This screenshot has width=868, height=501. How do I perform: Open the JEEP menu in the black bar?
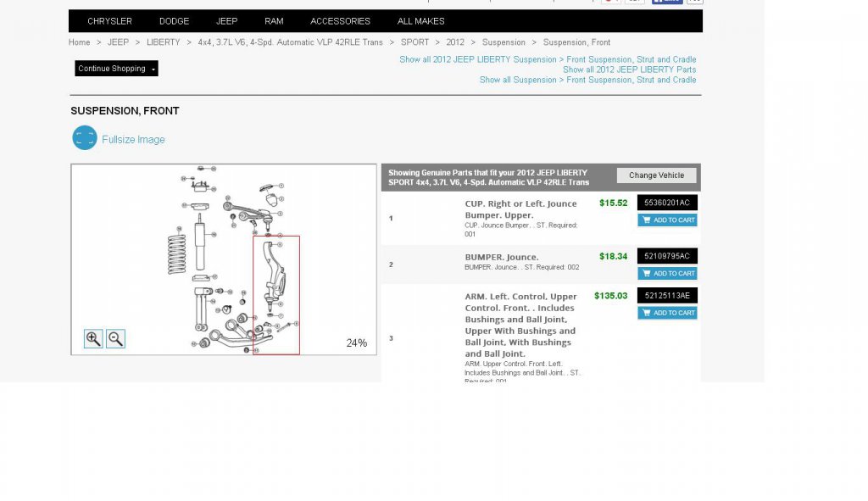pos(227,21)
